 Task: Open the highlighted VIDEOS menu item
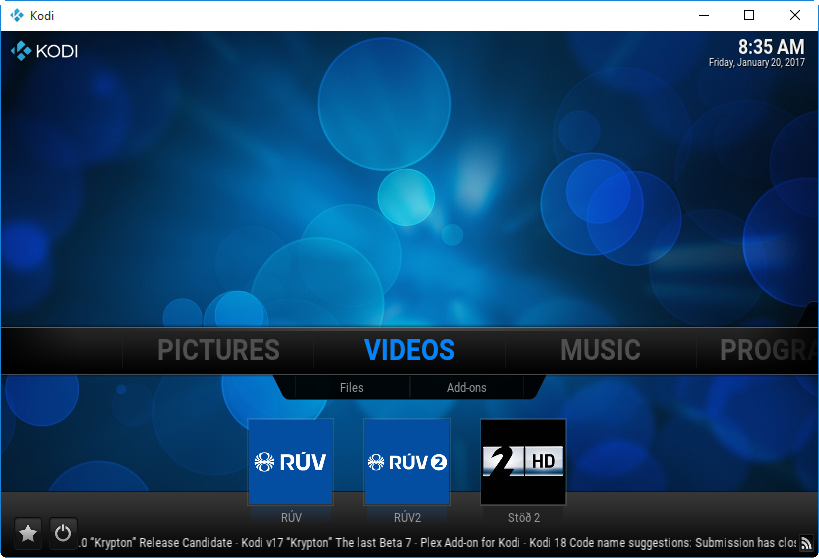(409, 350)
